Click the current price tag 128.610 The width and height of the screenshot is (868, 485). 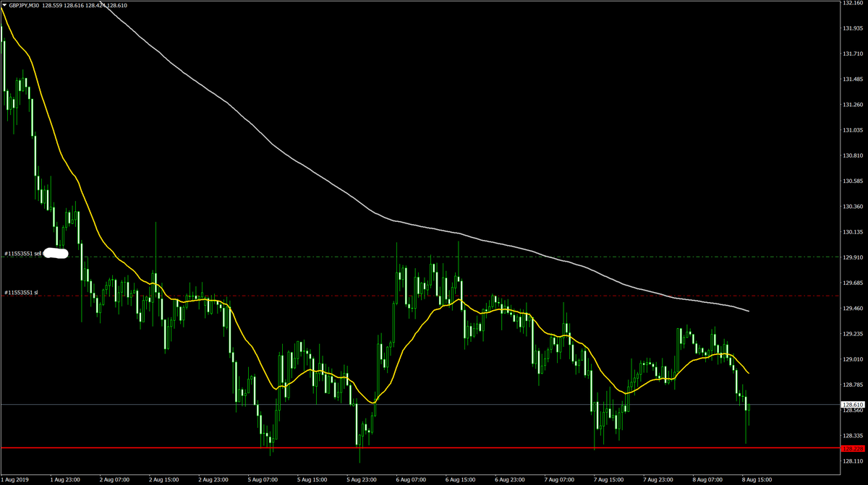click(854, 405)
